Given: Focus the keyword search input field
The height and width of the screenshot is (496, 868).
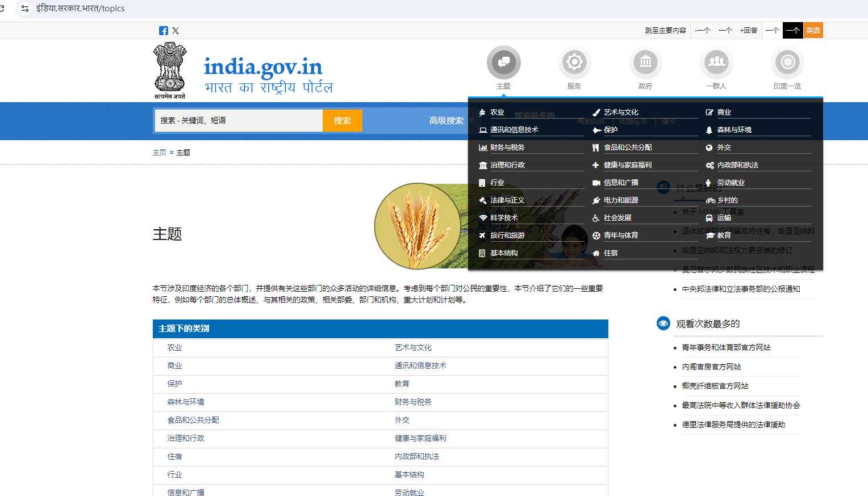Looking at the screenshot, I should click(x=239, y=120).
